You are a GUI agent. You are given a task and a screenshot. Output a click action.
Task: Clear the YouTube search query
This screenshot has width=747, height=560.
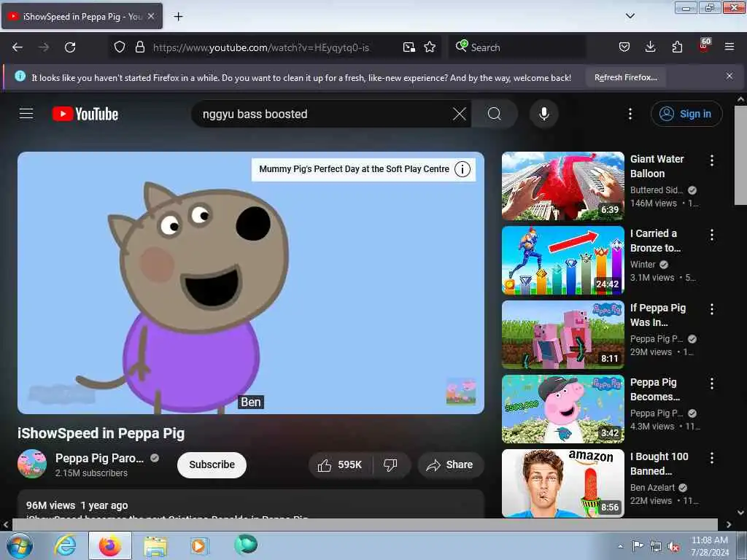(x=460, y=114)
